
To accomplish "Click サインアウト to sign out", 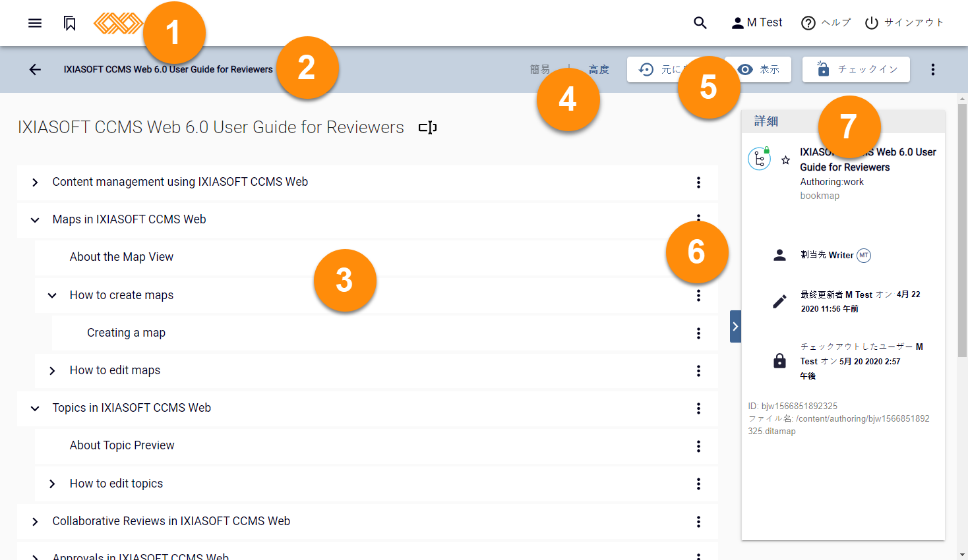I will click(904, 23).
